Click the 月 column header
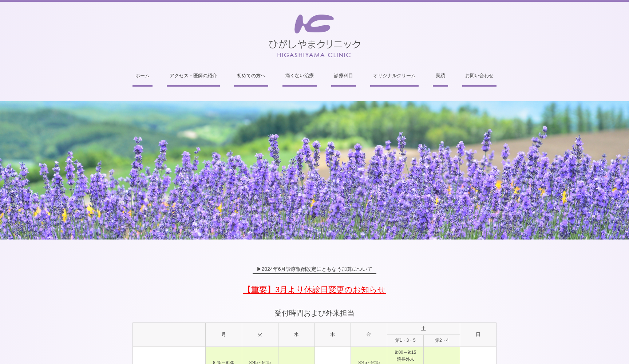Viewport: 629px width, 364px height. [x=223, y=335]
